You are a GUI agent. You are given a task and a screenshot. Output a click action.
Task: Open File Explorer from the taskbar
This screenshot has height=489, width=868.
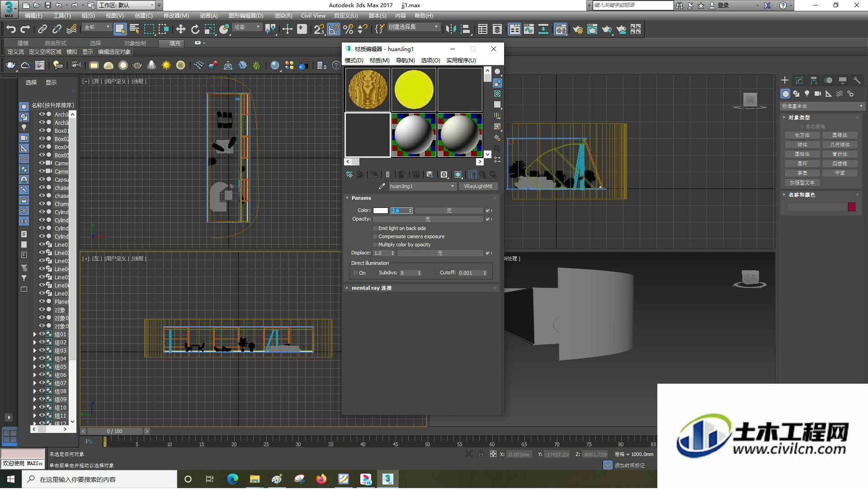255,479
